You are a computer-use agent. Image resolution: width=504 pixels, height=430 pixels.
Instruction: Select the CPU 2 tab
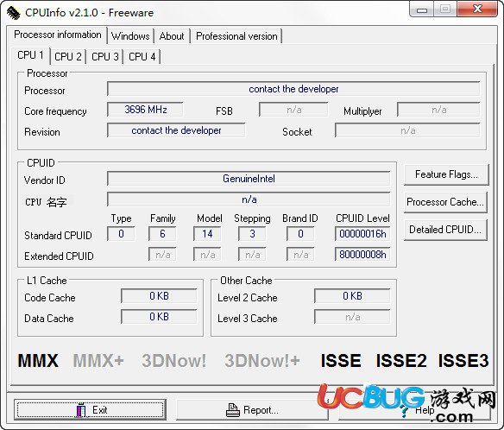68,57
